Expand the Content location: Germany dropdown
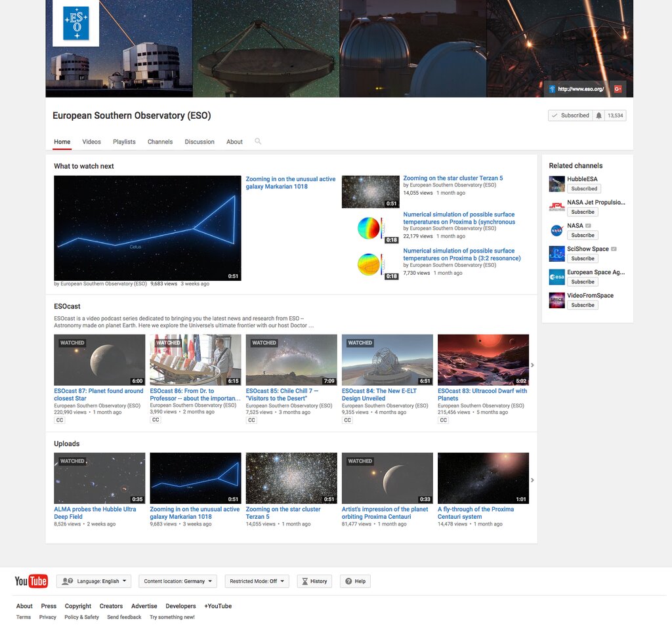 (178, 581)
